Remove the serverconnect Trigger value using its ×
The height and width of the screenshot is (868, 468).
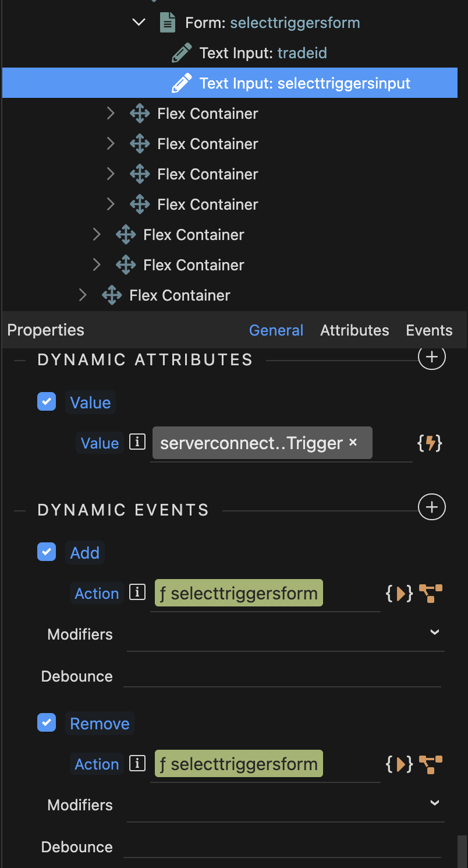click(353, 443)
